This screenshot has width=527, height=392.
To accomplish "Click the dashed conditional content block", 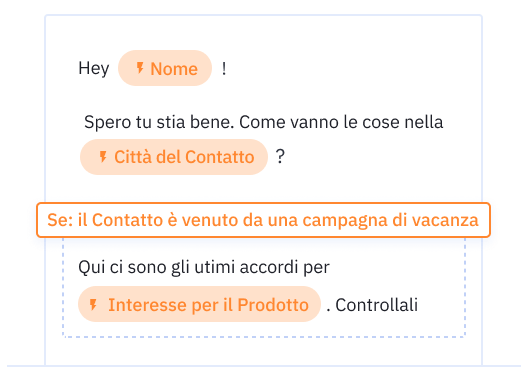I will [x=264, y=287].
